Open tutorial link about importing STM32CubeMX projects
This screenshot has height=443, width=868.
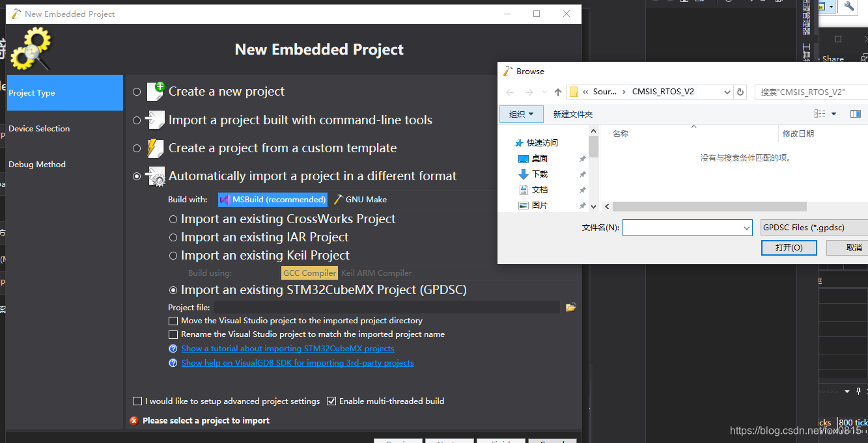[287, 349]
